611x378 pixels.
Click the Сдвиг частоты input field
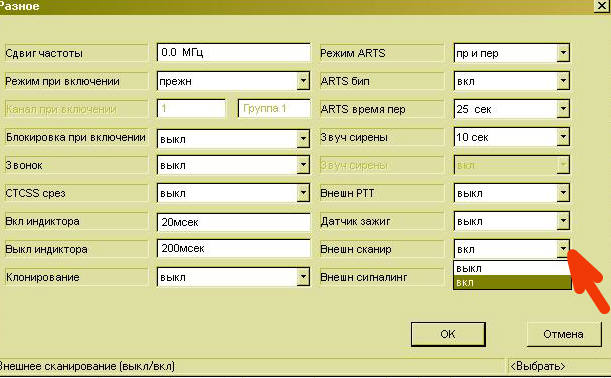(233, 53)
